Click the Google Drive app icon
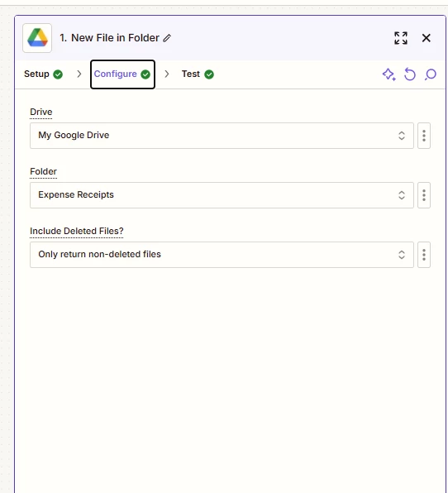Viewport: 448px width, 493px height. pos(37,38)
